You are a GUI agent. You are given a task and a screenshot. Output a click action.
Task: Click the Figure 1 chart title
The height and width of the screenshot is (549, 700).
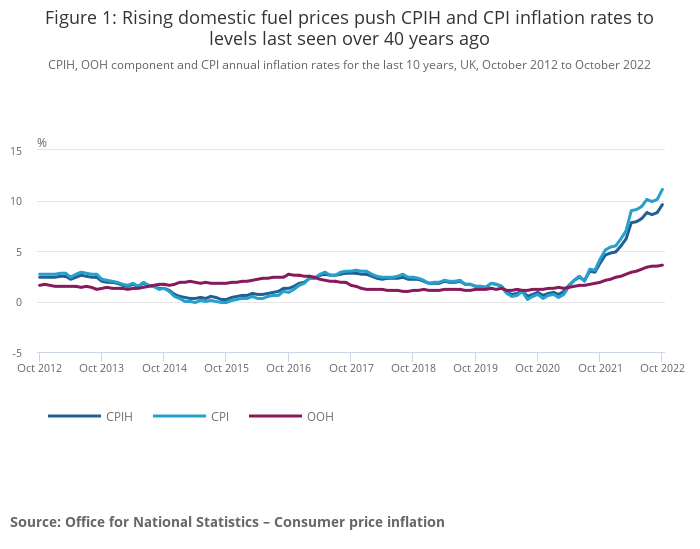(350, 28)
